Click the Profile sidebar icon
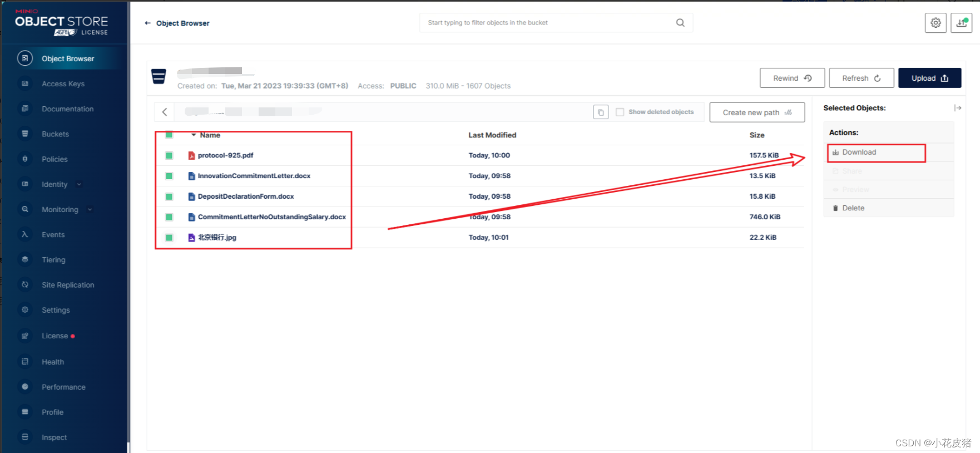The width and height of the screenshot is (980, 453). coord(25,412)
